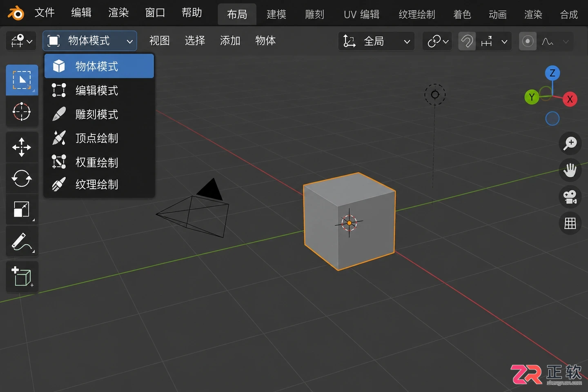This screenshot has width=588, height=392.
Task: Switch to the 动画 workspace tab
Action: coord(498,14)
